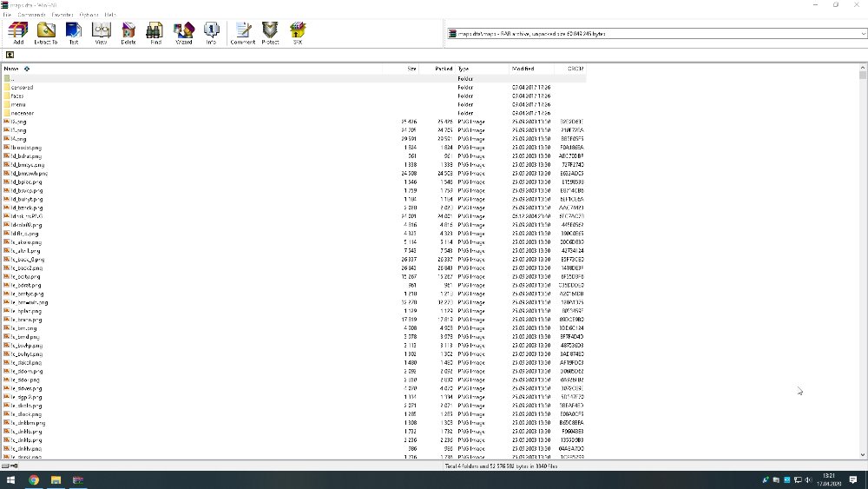The image size is (868, 489).
Task: Open the Options menu
Action: coord(89,16)
